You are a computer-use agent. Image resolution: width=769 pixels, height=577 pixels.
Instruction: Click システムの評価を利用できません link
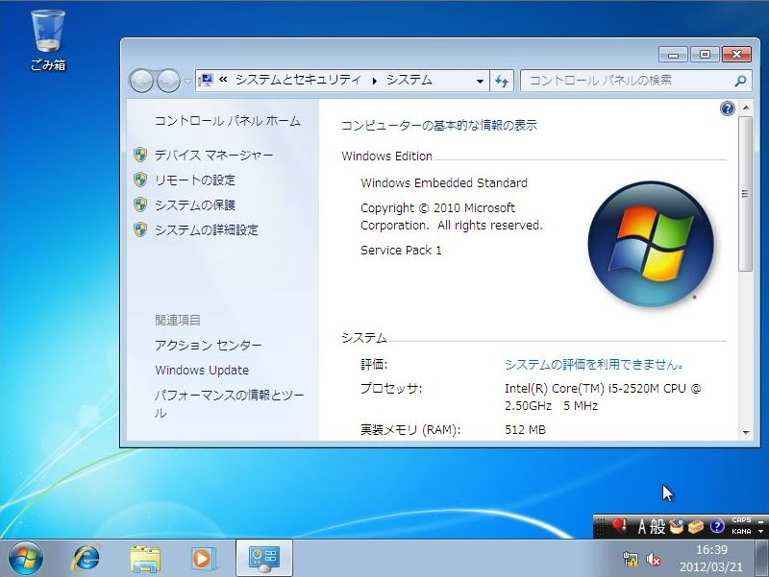594,364
